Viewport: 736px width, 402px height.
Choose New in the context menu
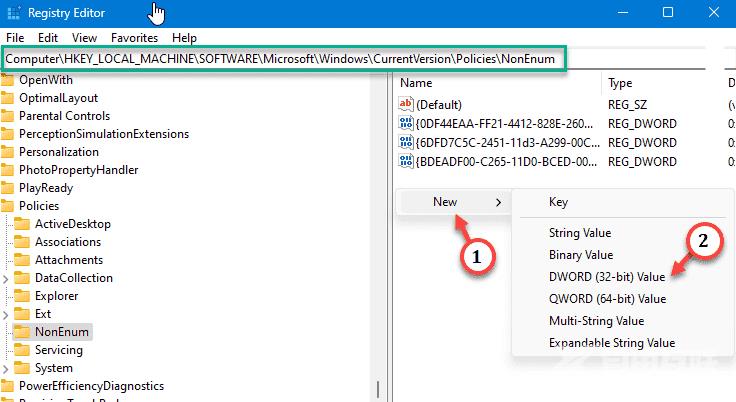click(453, 202)
